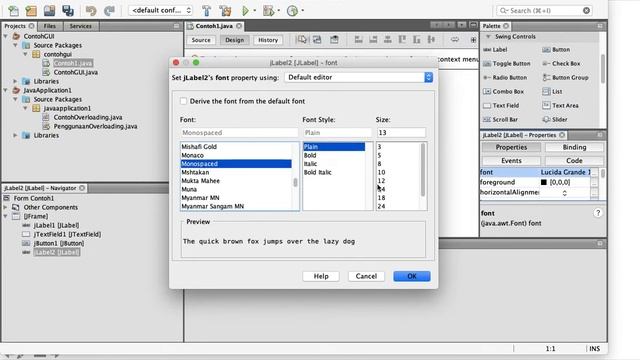Click the second align icon in designer toolbar
This screenshot has height=360, width=640.
pyautogui.click(x=373, y=40)
